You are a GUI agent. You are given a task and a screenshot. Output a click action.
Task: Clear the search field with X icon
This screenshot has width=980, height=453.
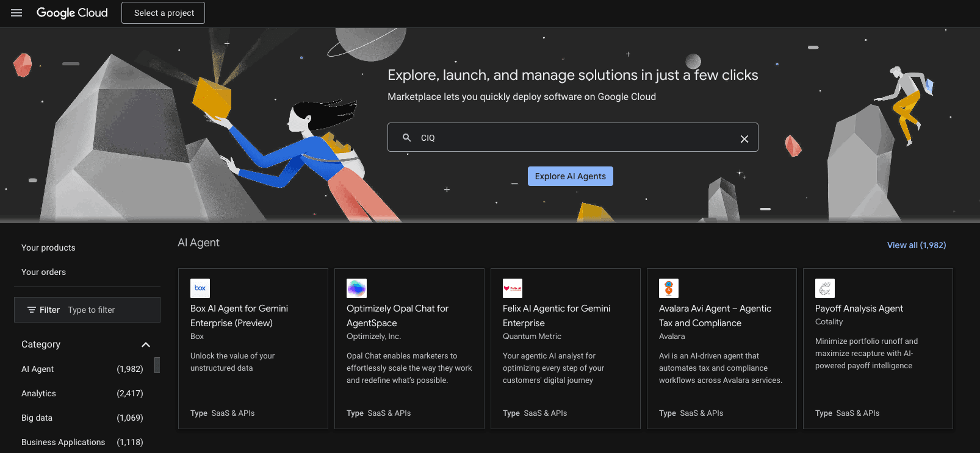point(744,139)
